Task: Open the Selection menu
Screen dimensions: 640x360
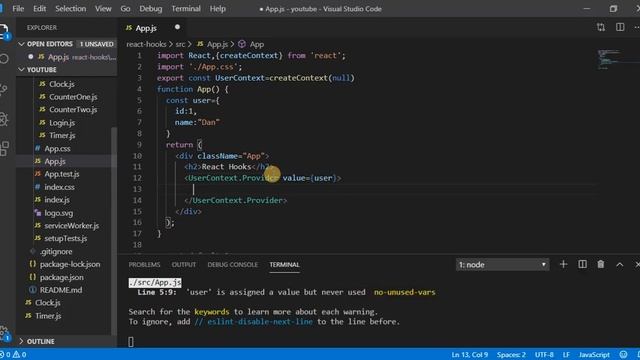Action: (x=71, y=9)
